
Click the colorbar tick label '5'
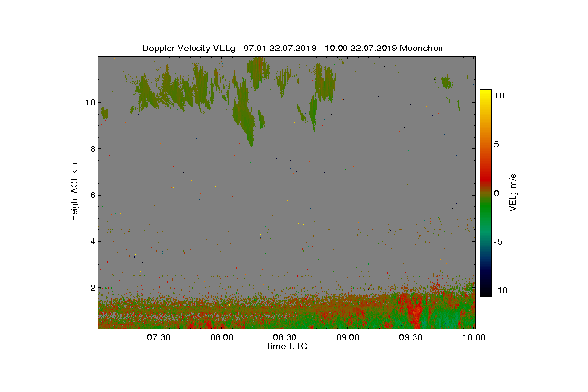tap(496, 145)
